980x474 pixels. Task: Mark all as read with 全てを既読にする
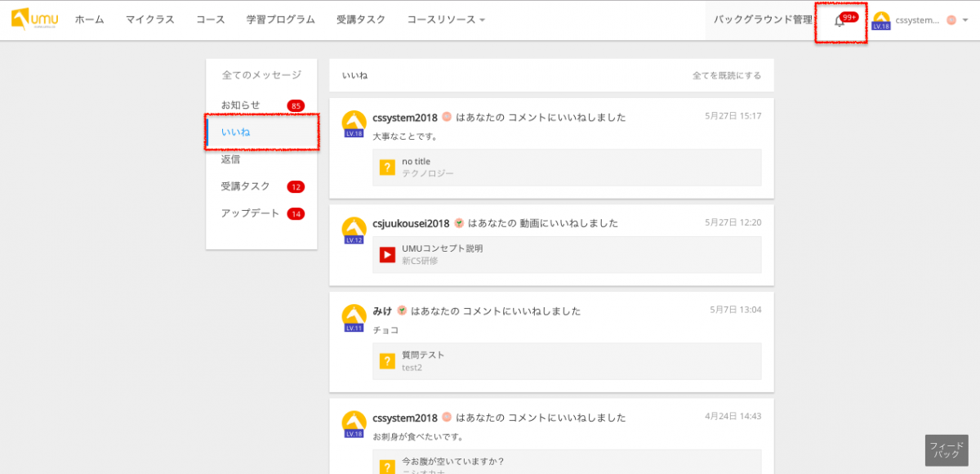pyautogui.click(x=726, y=75)
